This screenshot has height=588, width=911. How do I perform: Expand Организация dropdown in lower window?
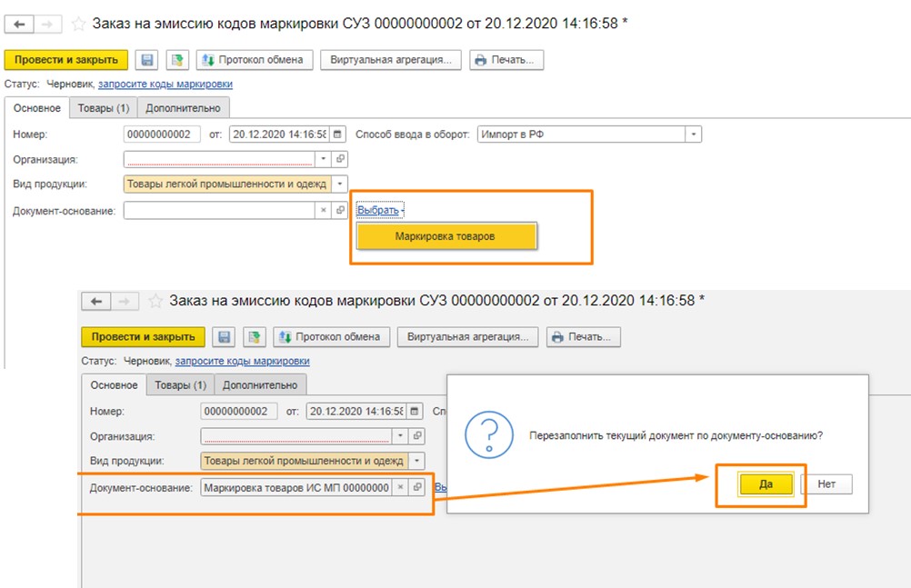coord(400,435)
